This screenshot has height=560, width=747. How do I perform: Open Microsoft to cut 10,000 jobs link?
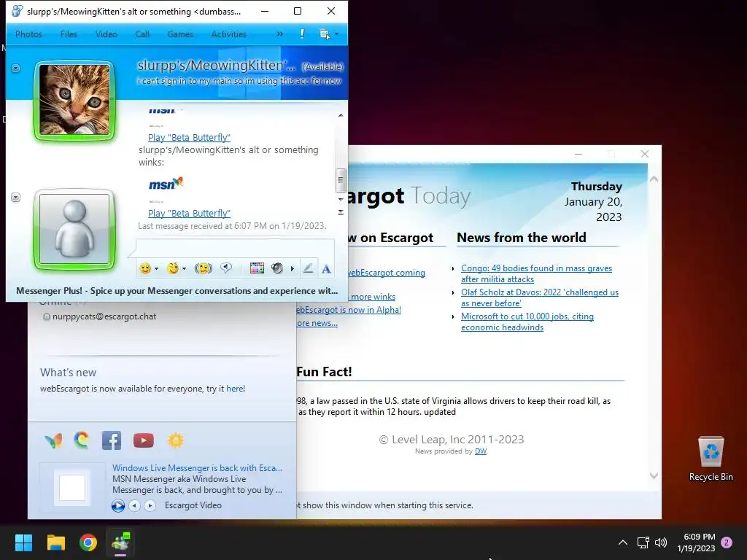527,322
